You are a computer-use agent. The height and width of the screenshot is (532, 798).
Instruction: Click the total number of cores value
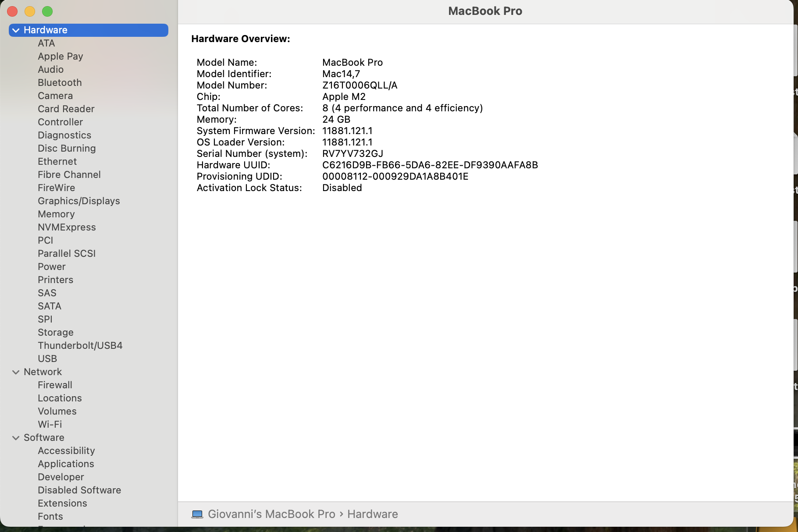click(403, 108)
